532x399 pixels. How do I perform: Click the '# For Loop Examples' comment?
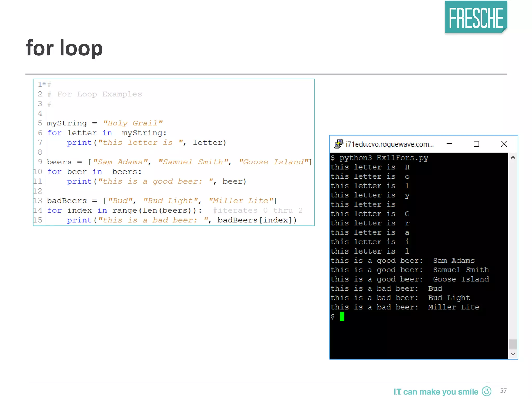coord(95,94)
